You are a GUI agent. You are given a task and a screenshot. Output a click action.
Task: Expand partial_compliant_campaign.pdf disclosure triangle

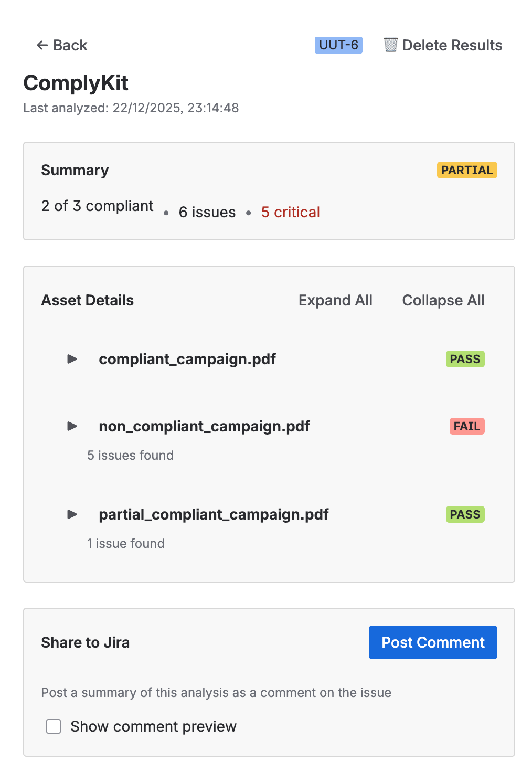pos(72,514)
